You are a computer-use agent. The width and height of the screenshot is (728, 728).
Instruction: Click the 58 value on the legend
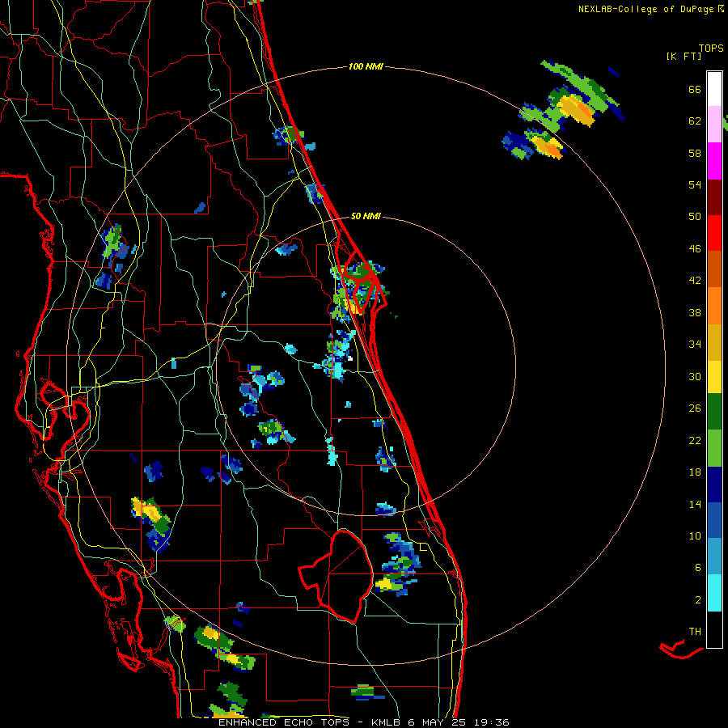click(695, 153)
